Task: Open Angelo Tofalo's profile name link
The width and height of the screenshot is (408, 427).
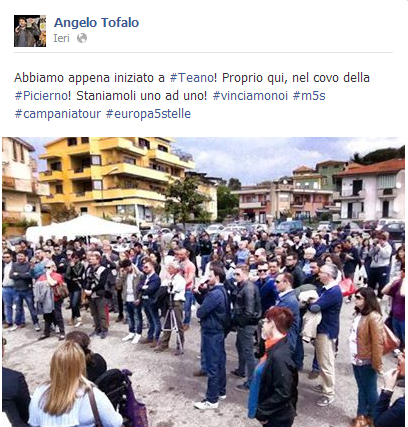Action: (x=96, y=23)
